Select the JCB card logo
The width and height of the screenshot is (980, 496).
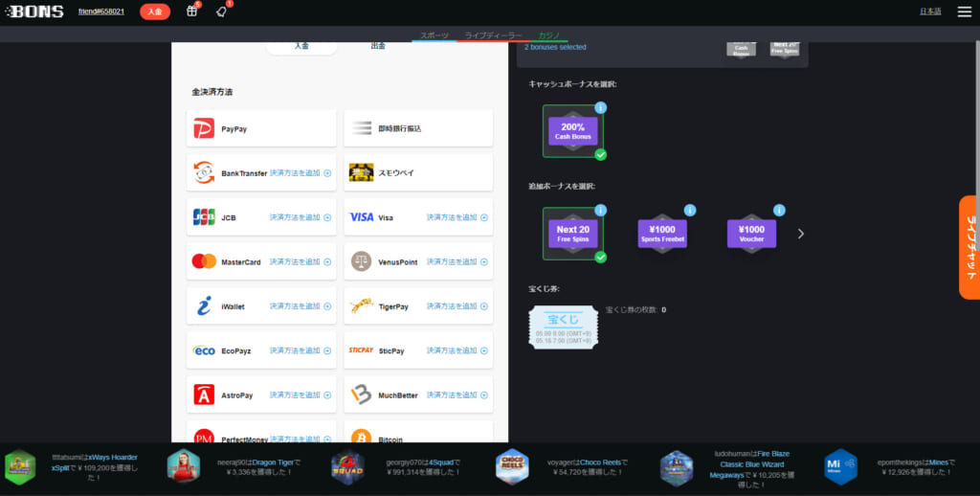tap(204, 217)
